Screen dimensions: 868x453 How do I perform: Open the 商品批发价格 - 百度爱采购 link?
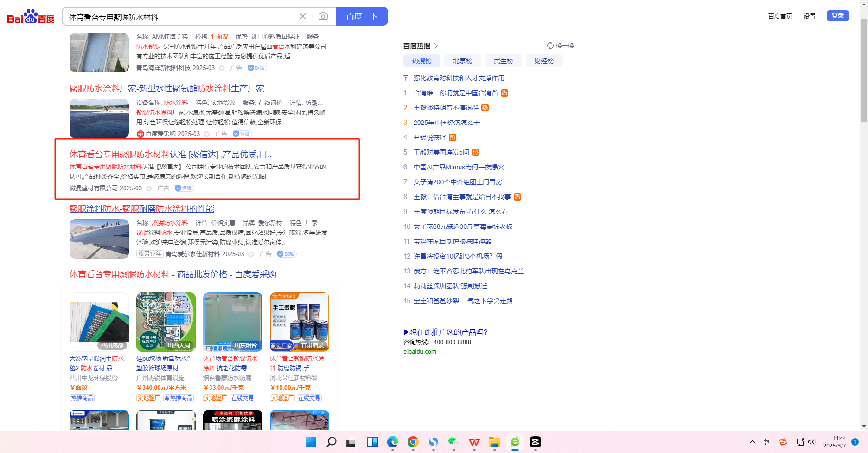click(x=173, y=274)
